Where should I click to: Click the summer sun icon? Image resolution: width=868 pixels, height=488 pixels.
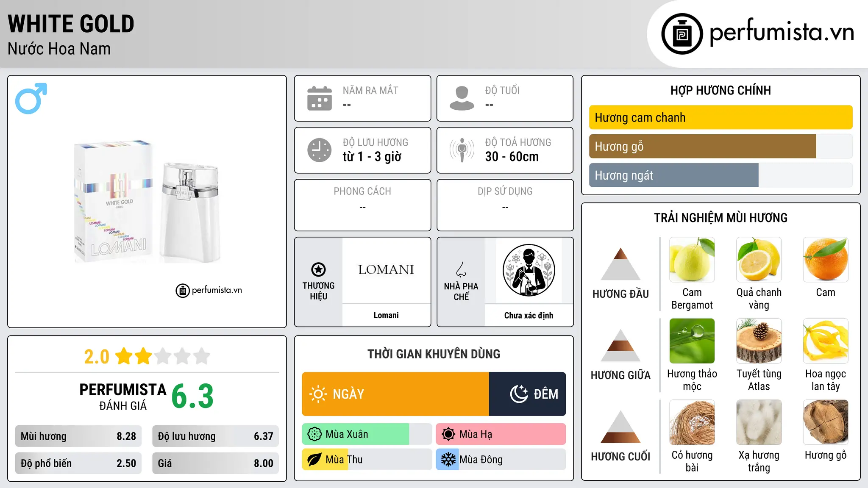[x=448, y=434]
